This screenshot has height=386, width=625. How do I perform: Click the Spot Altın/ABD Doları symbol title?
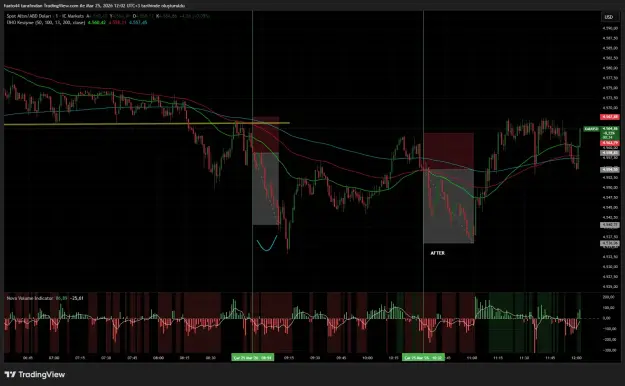point(45,16)
